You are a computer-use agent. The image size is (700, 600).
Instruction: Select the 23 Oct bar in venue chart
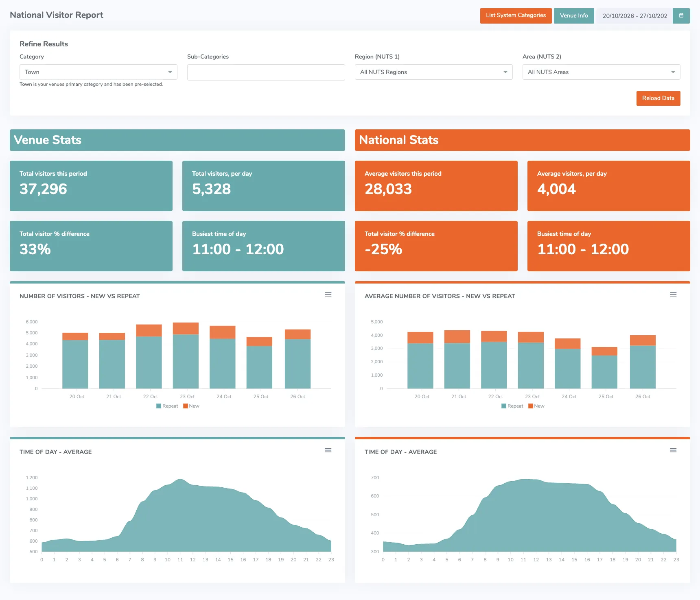click(186, 356)
